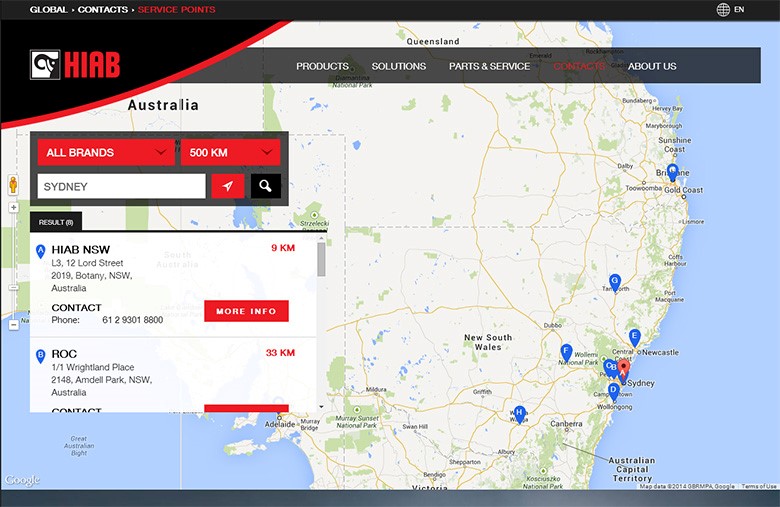
Task: Open the About Us menu
Action: (652, 66)
